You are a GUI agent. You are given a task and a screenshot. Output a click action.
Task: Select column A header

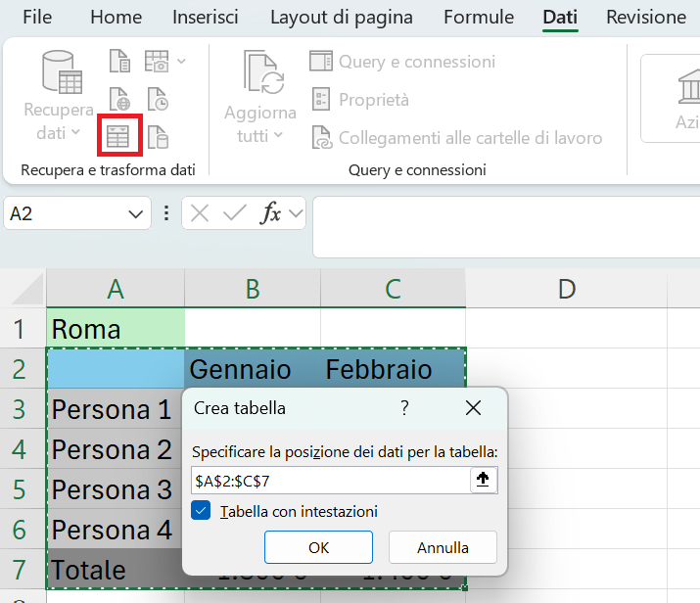(x=116, y=289)
